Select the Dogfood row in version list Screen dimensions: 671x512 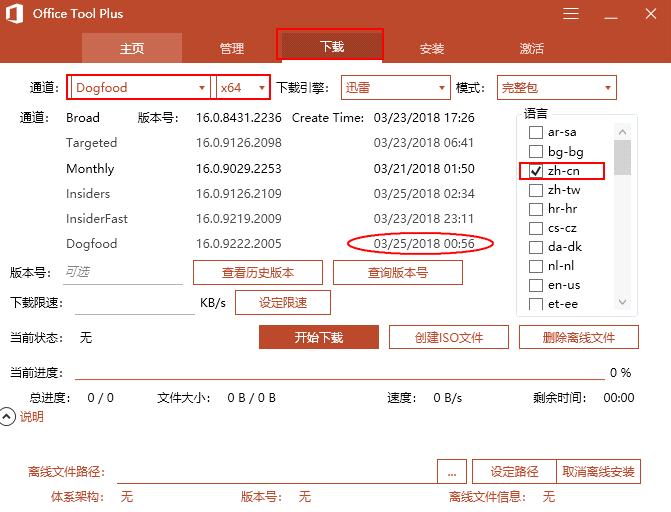[91, 244]
